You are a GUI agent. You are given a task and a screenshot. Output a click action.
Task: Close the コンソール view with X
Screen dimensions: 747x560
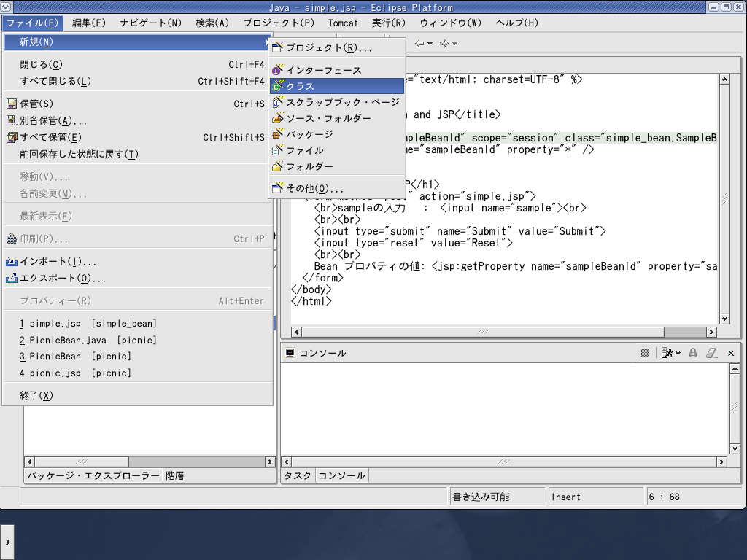[x=731, y=354]
